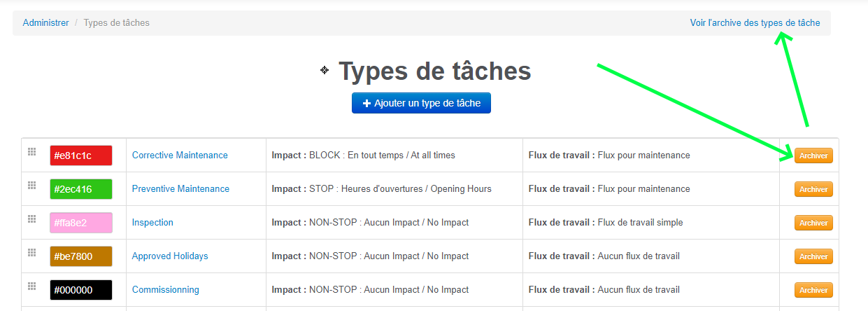The image size is (868, 311).
Task: Archive the Preventive Maintenance task type
Action: coord(813,189)
